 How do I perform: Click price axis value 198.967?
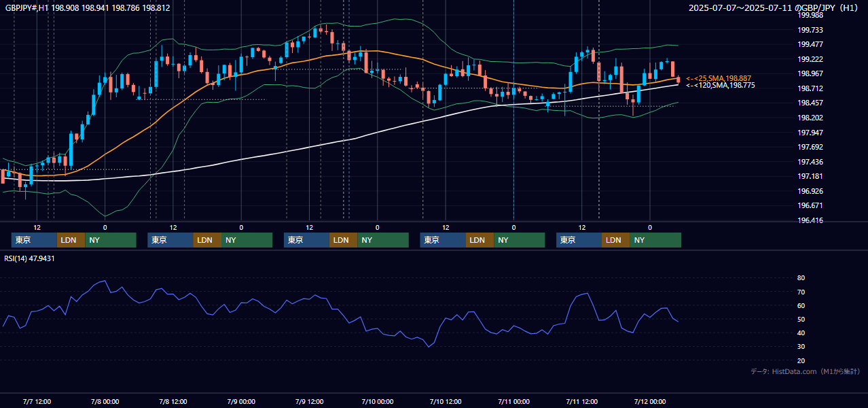point(810,73)
